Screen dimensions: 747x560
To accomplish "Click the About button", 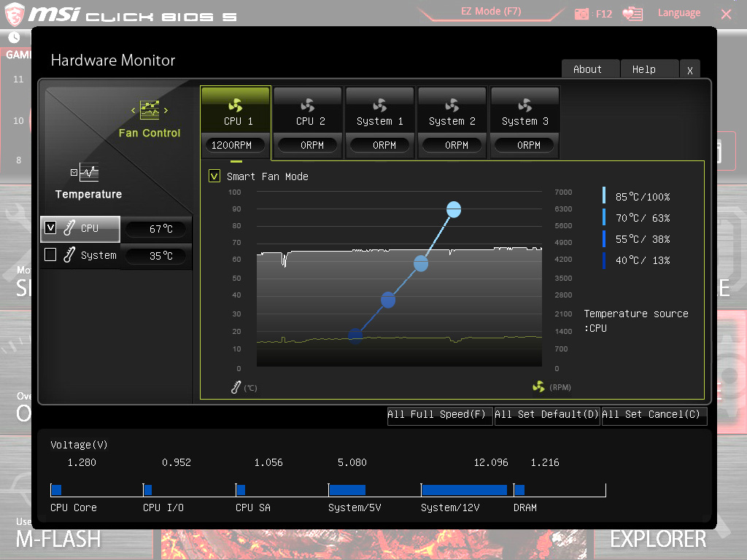I will [590, 69].
